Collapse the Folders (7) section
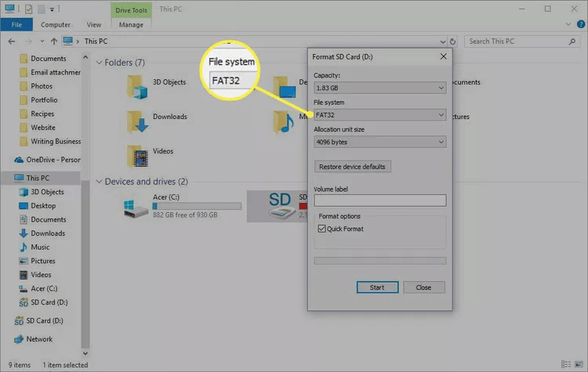 100,62
